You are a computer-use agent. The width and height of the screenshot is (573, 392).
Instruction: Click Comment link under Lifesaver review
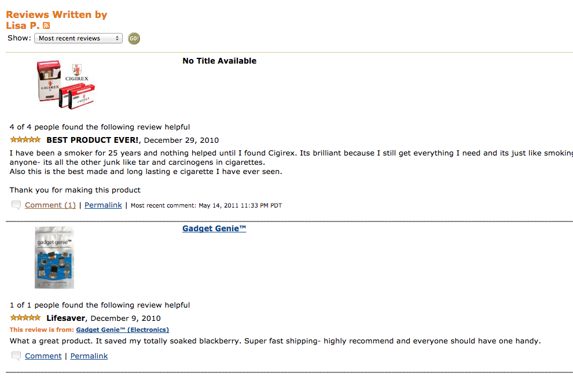[43, 356]
